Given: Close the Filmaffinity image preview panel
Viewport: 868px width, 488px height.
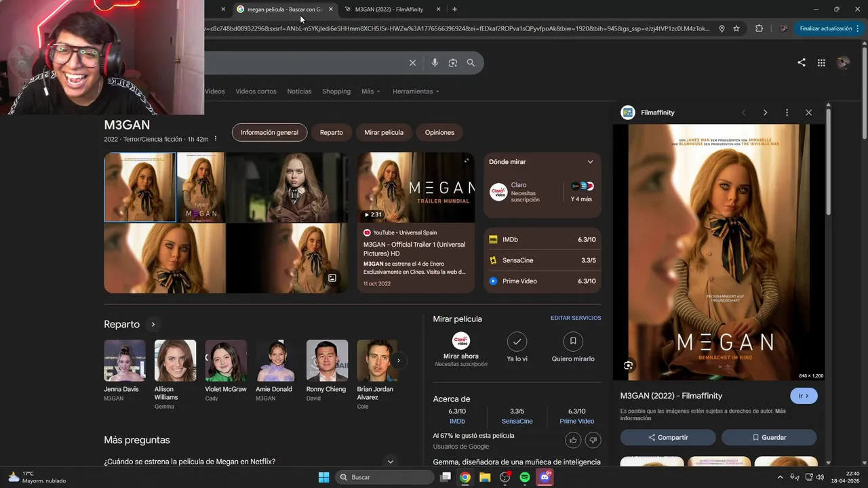Looking at the screenshot, I should tap(808, 113).
